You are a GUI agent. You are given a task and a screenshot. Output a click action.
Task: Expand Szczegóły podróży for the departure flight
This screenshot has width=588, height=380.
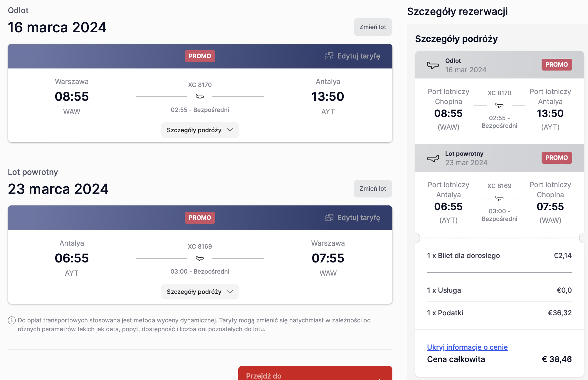pyautogui.click(x=200, y=130)
